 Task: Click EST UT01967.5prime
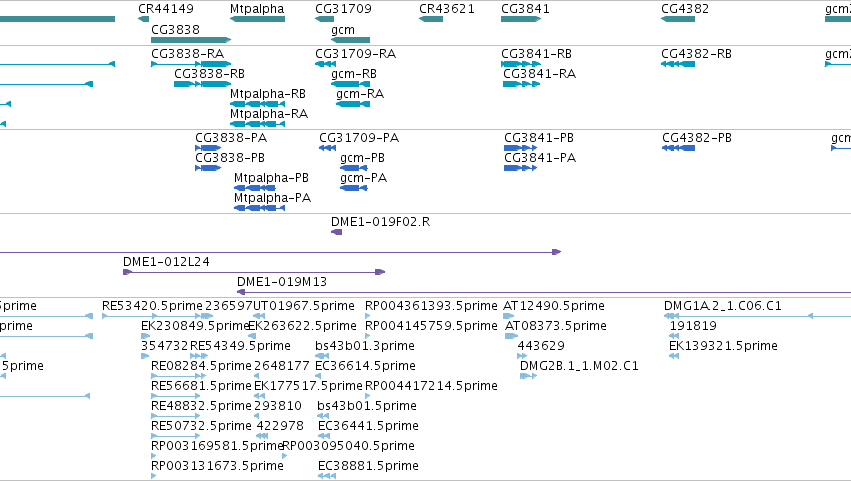pos(303,306)
